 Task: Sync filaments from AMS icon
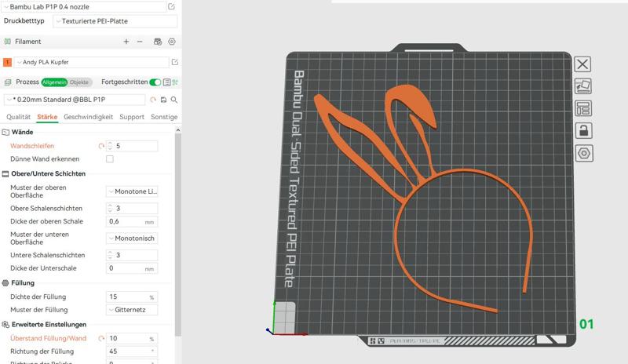pyautogui.click(x=158, y=42)
